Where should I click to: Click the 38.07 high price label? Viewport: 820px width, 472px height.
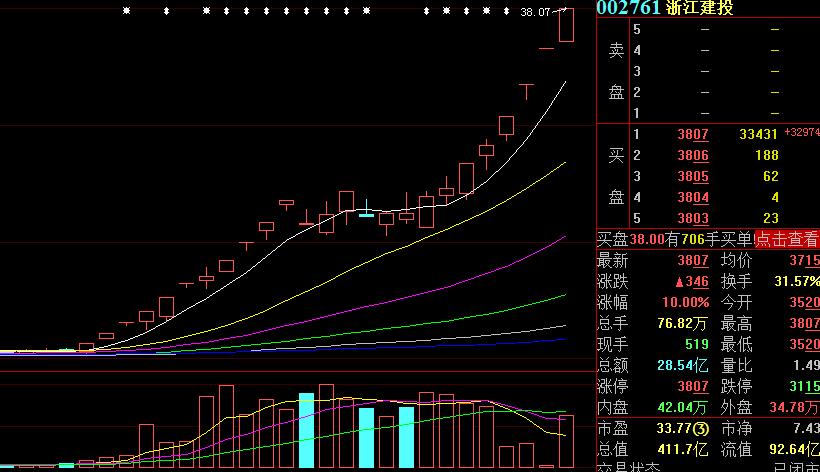click(536, 12)
